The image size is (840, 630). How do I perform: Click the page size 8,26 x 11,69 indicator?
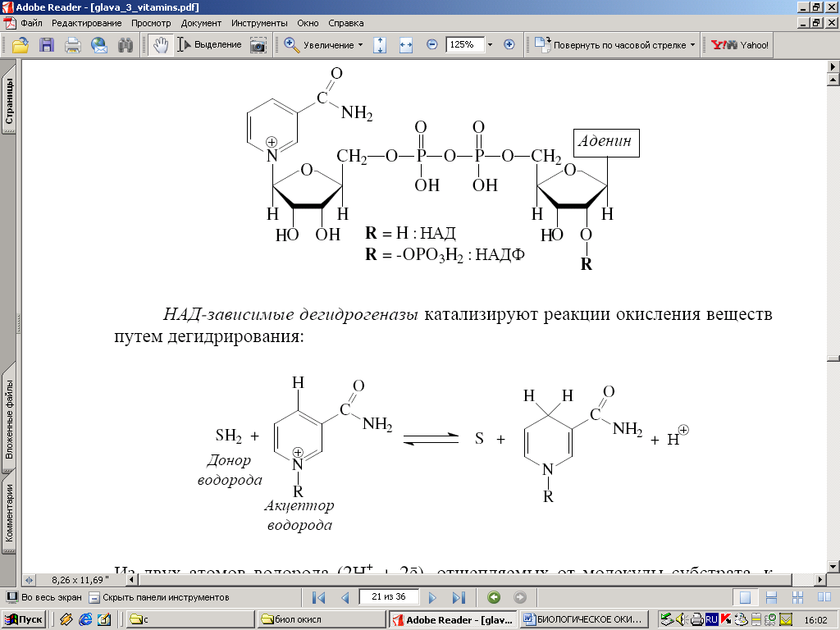tap(80, 580)
